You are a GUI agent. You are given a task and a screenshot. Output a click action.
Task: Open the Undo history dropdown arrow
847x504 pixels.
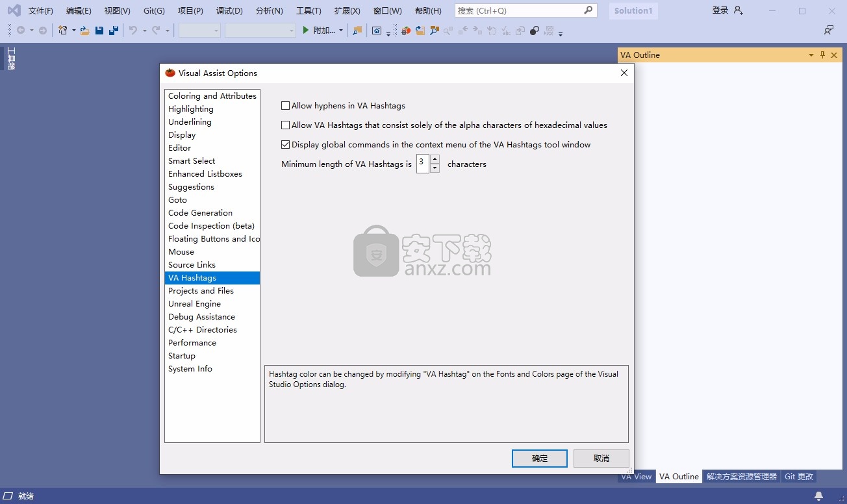coord(144,31)
